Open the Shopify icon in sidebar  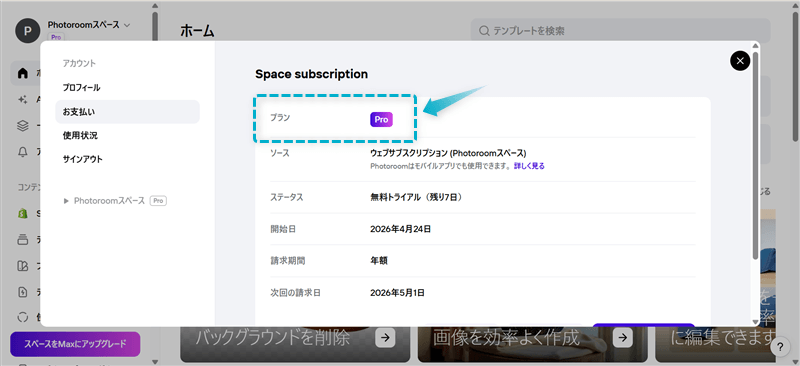point(22,214)
